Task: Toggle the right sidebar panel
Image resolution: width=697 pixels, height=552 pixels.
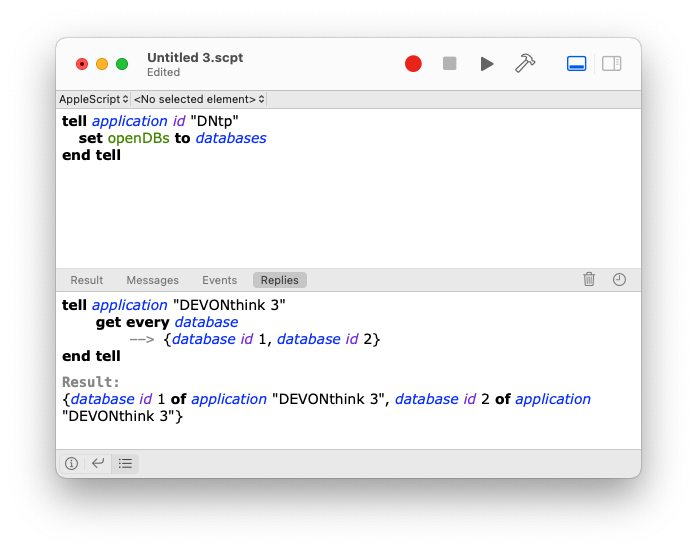Action: pyautogui.click(x=611, y=64)
